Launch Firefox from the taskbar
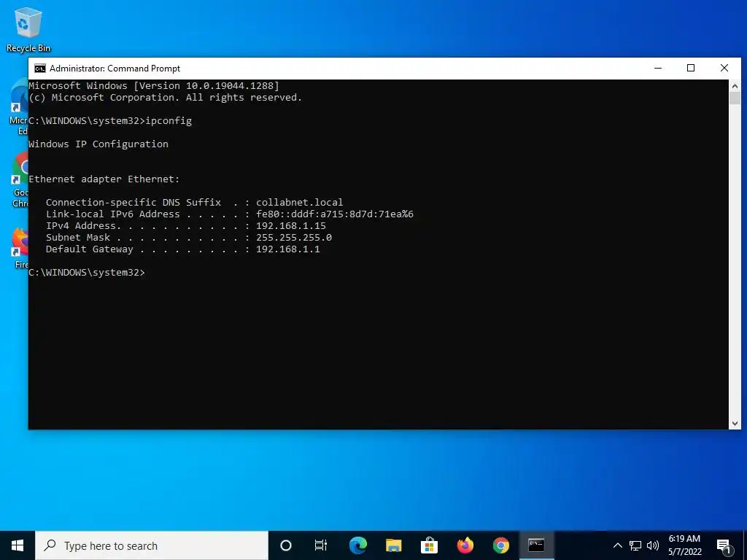 click(x=465, y=545)
